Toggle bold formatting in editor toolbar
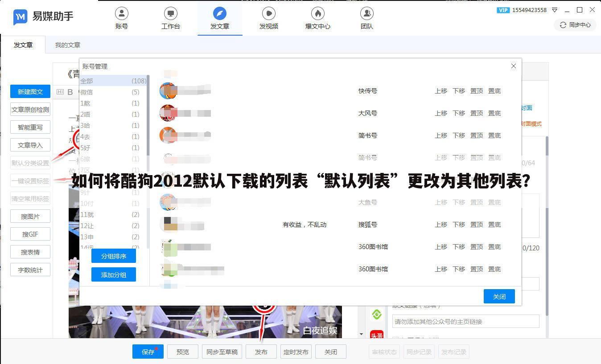Screen dimensions: 601x364 (x=70, y=92)
